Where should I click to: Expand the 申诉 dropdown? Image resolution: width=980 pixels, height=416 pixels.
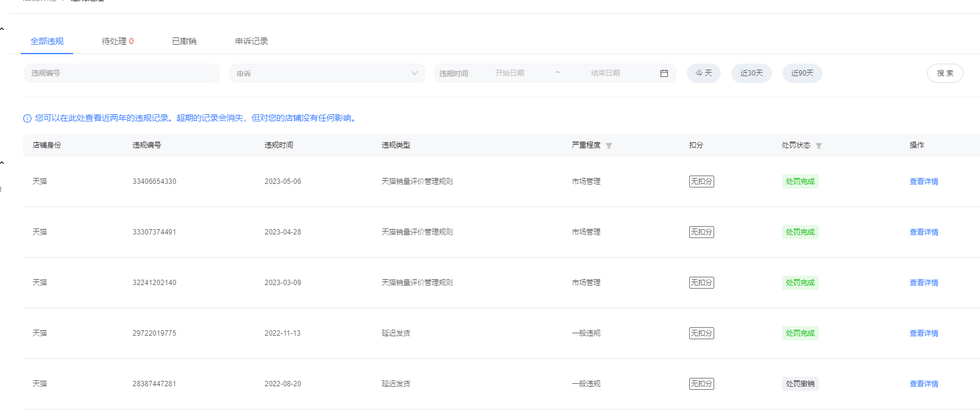[327, 73]
